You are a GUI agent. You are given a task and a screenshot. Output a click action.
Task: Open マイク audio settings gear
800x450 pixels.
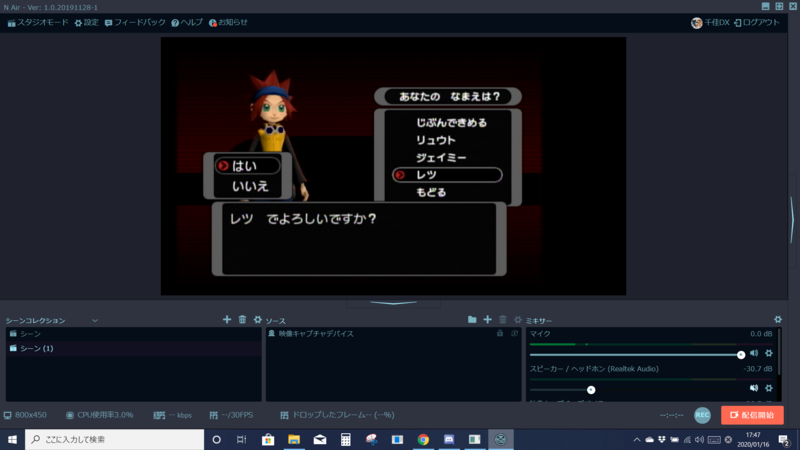(769, 353)
